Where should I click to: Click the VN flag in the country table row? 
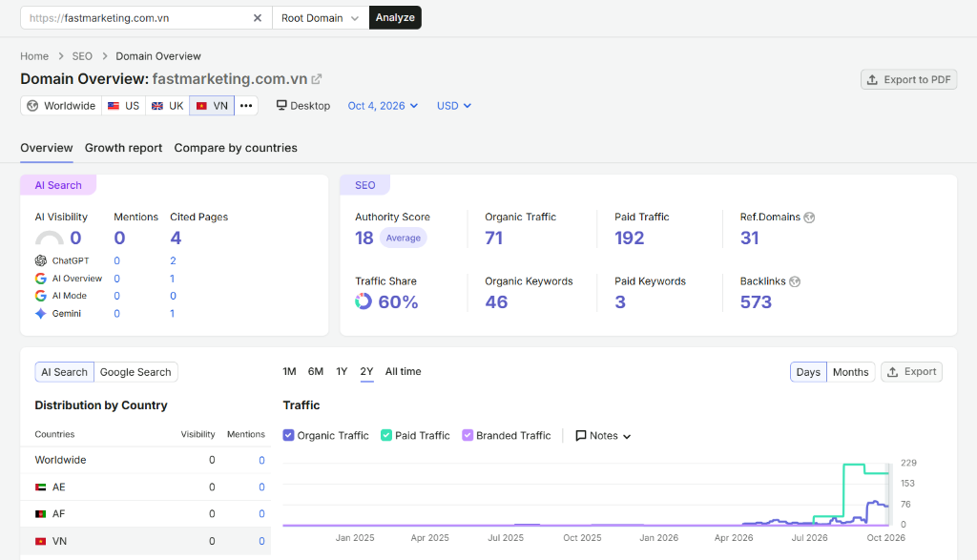(40, 541)
